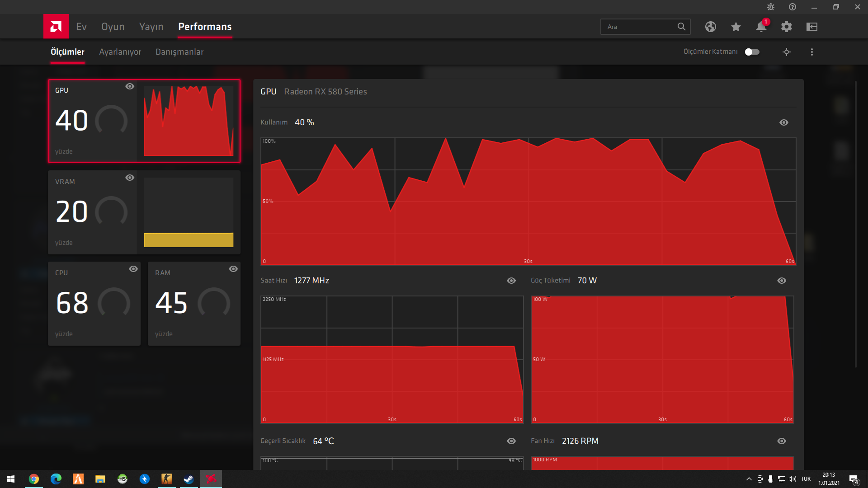The height and width of the screenshot is (488, 868).
Task: Open the Yayın tab
Action: (x=151, y=27)
